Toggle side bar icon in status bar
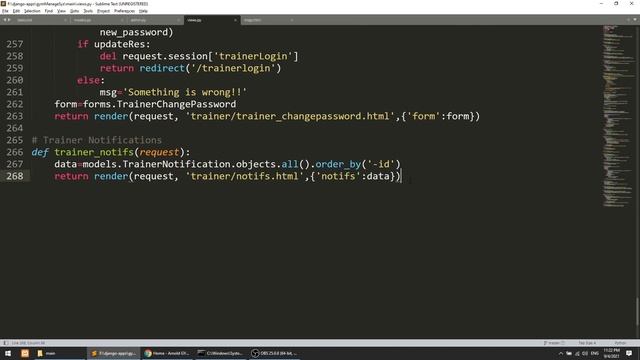Image resolution: width=640 pixels, height=360 pixels. (x=5, y=343)
